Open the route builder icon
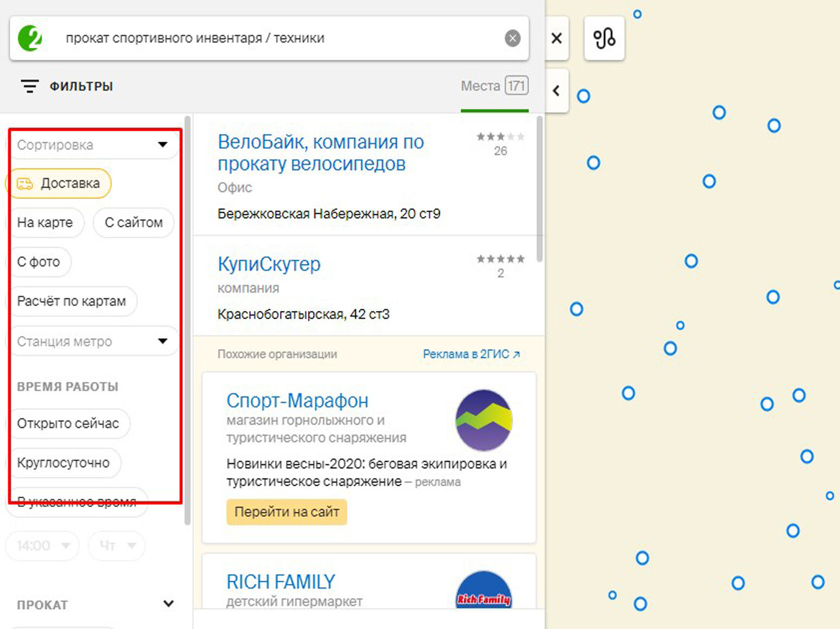 (604, 39)
